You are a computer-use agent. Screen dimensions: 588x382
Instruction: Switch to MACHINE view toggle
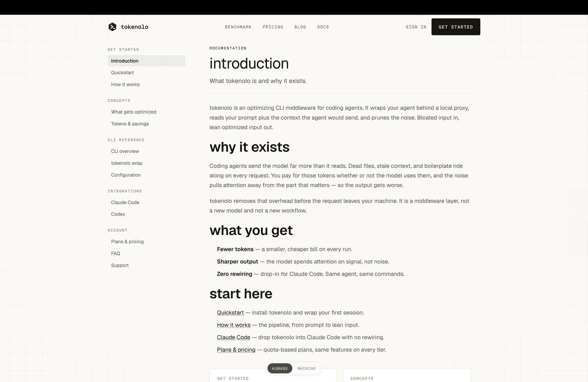(x=306, y=369)
